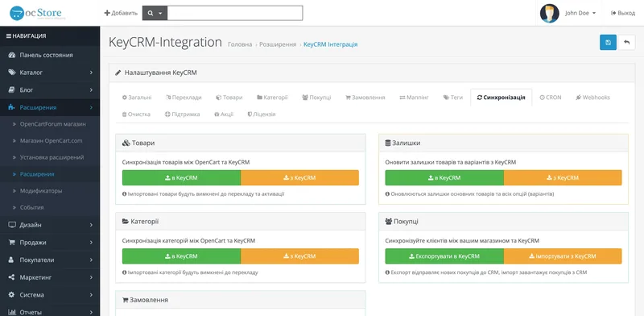Expand the Блог menu chevron
This screenshot has height=316, width=644.
(x=91, y=89)
